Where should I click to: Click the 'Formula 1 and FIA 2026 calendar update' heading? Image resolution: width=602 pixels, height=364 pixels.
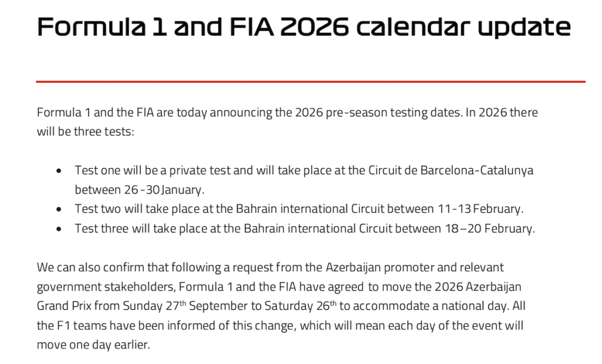[x=304, y=27]
